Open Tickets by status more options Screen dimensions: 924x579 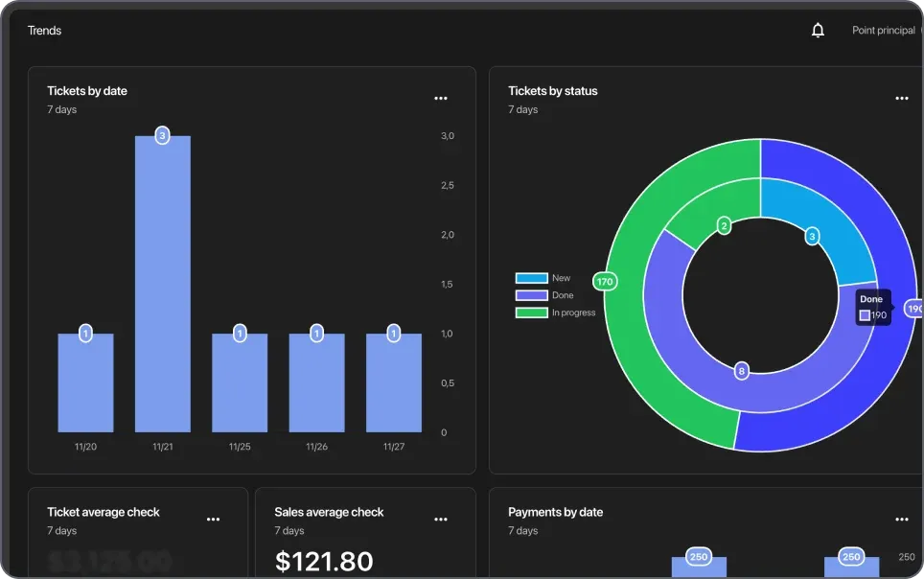[901, 99]
